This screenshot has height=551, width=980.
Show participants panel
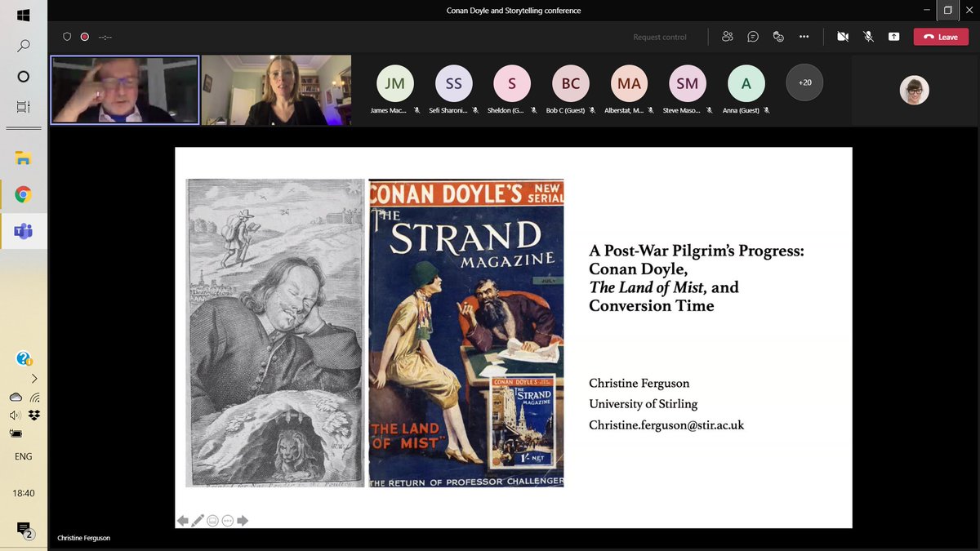click(x=728, y=37)
